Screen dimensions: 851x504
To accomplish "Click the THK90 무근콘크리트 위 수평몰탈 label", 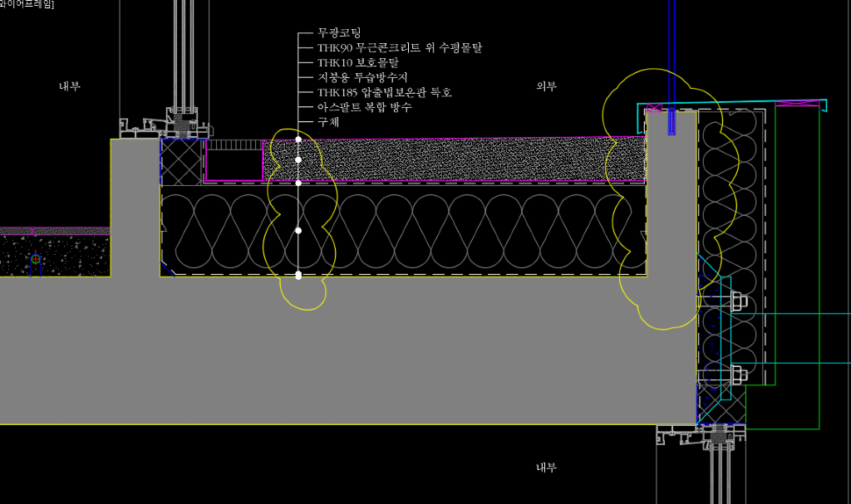I will pyautogui.click(x=399, y=48).
